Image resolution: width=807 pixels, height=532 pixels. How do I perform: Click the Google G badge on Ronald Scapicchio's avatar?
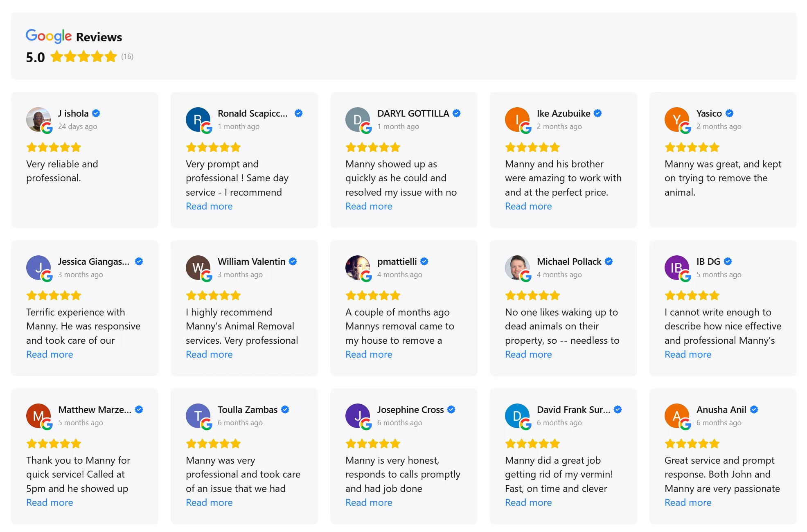(x=207, y=128)
